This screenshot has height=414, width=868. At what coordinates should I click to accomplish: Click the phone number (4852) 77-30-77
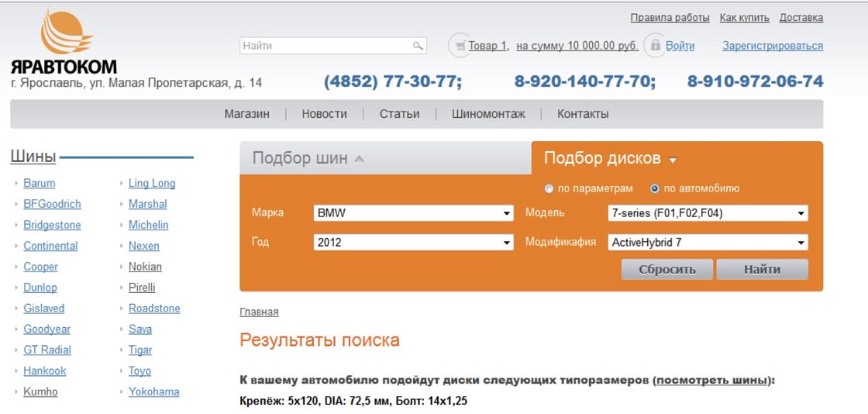(393, 81)
